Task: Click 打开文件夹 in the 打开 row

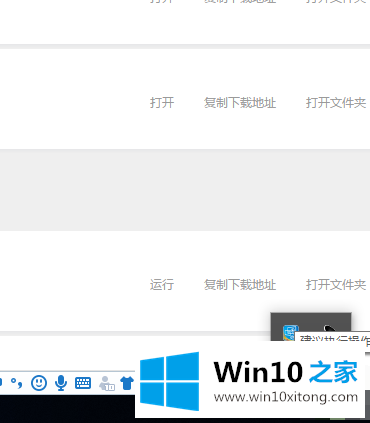Action: pos(336,102)
